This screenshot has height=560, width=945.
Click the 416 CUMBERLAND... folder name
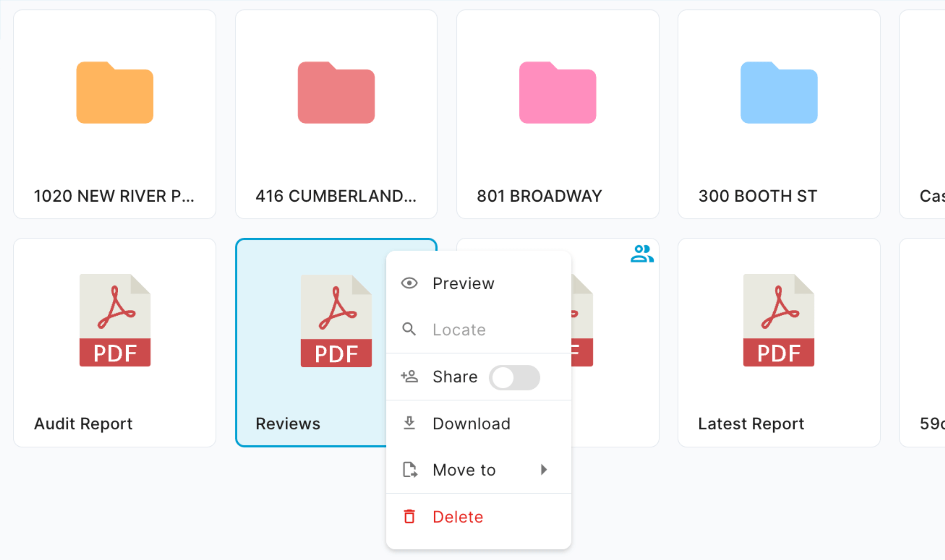(336, 196)
